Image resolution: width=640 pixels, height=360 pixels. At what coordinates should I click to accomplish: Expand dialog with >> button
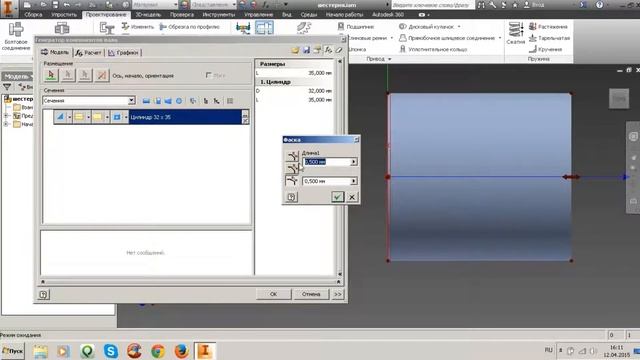(337, 294)
